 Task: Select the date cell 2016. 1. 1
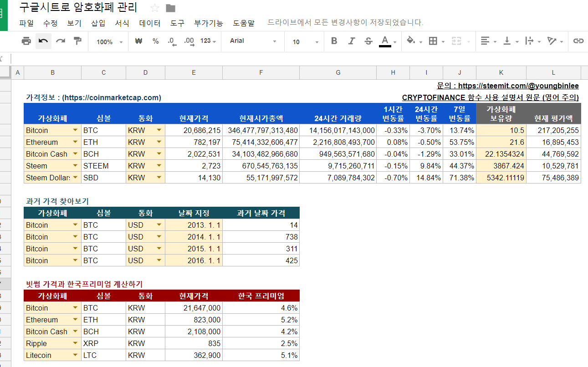click(x=194, y=260)
